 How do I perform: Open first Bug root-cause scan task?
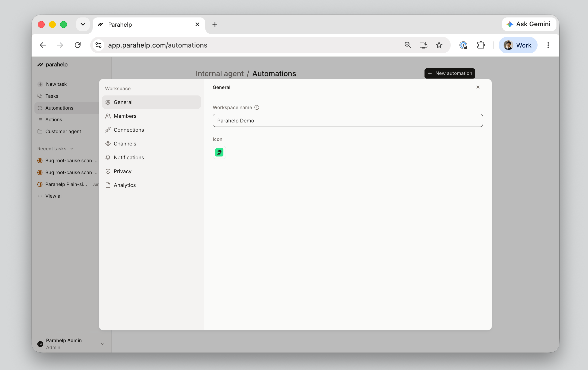click(67, 161)
